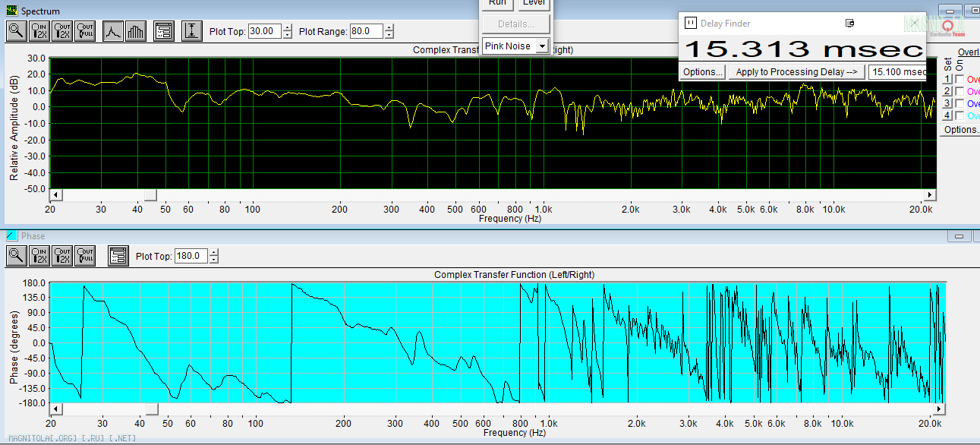Select the zoom magnifier tool in Phase window
980x445 pixels.
point(16,255)
